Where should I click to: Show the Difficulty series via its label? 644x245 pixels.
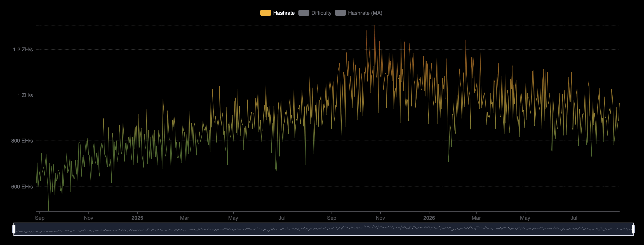tap(321, 13)
